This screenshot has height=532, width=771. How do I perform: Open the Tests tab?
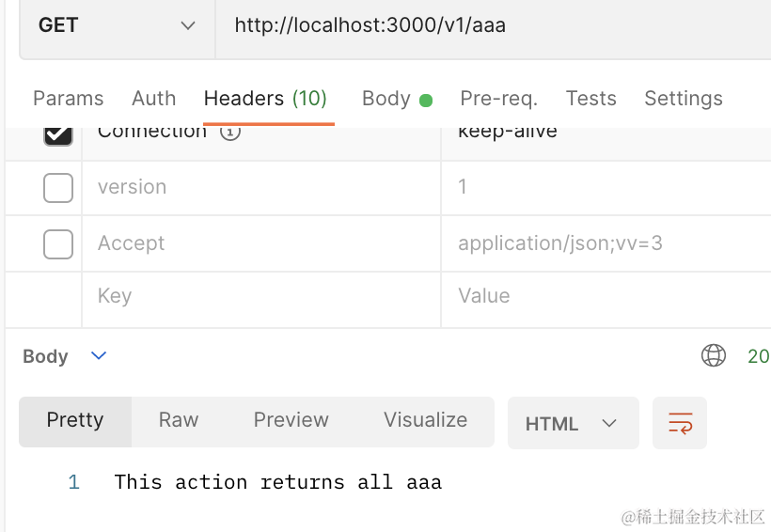[x=590, y=99]
